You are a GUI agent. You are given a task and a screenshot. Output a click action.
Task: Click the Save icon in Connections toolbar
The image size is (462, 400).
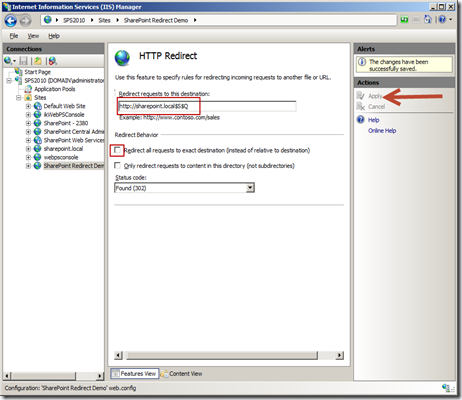23,61
